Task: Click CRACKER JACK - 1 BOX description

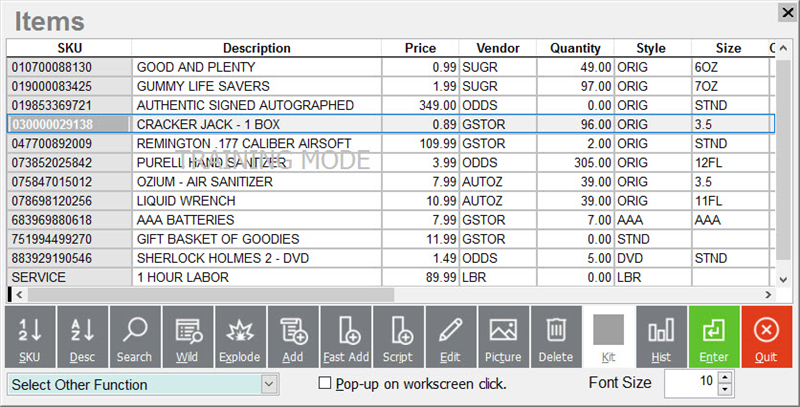Action: point(257,124)
